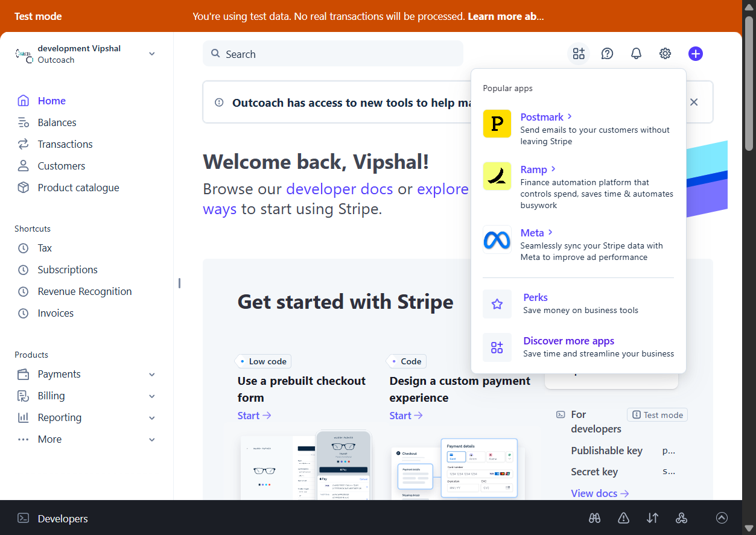Open the Postmark app link
The height and width of the screenshot is (535, 756).
546,117
